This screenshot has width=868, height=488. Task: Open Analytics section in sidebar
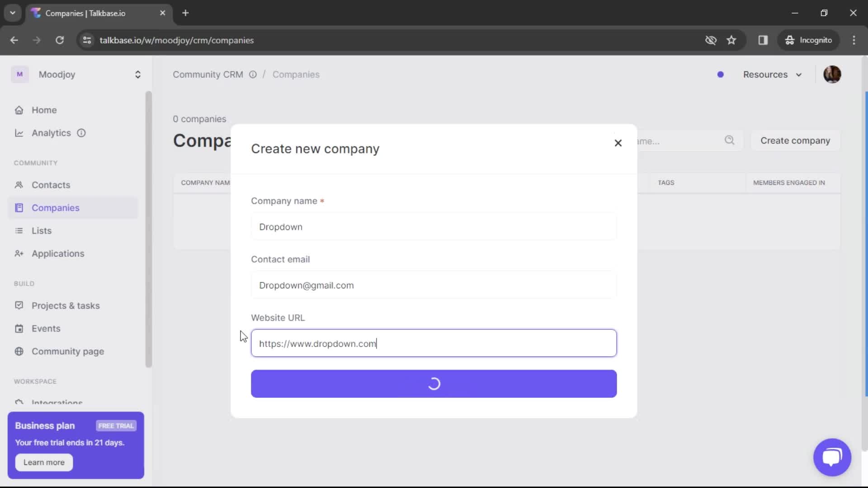pos(51,132)
